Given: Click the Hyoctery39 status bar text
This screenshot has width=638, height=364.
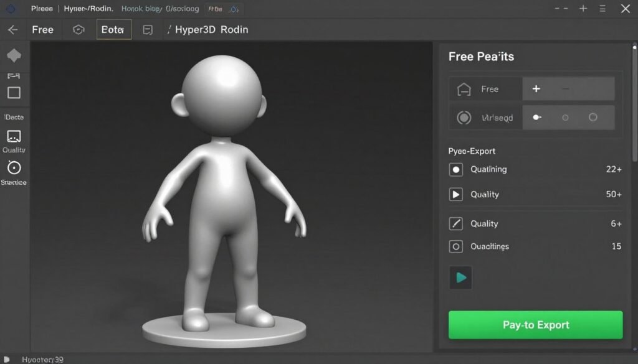Looking at the screenshot, I should click(43, 360).
